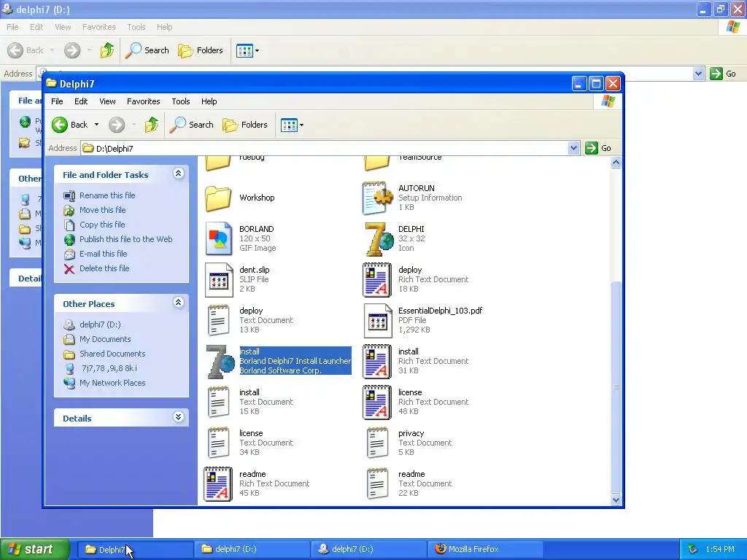Select the DELPHI 32 x 32 icon file
747x560 pixels.
pos(379,239)
